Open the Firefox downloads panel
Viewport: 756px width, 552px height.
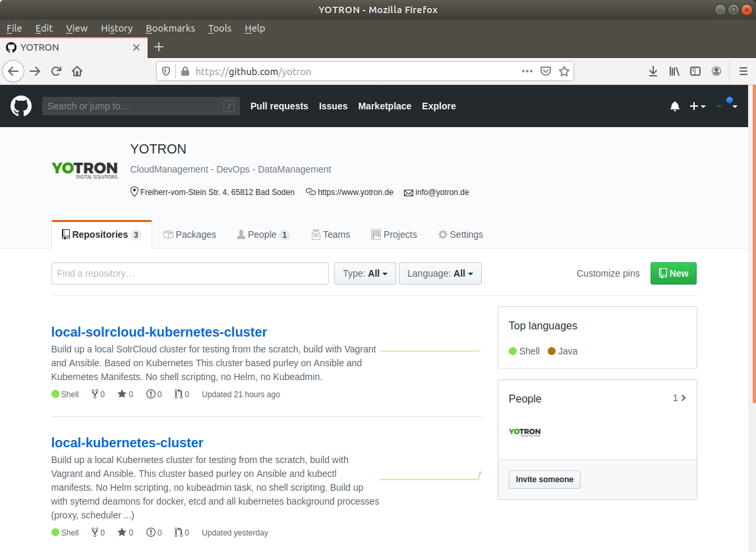(x=653, y=71)
